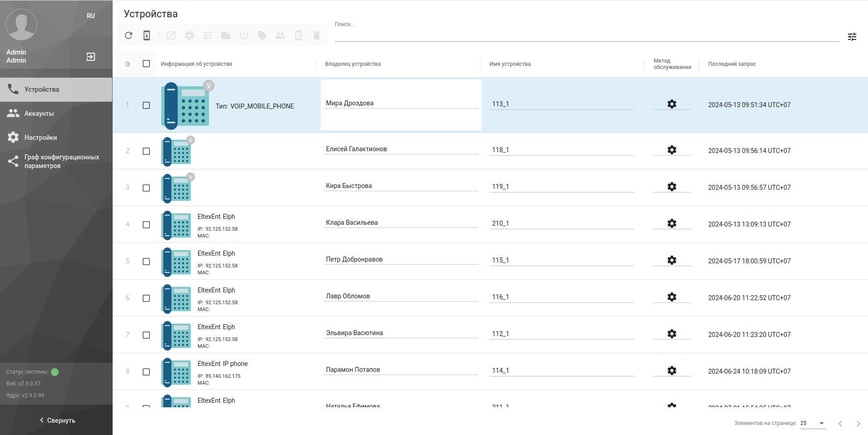Check the box for Мира Дроздова device
The image size is (868, 435).
tap(146, 105)
